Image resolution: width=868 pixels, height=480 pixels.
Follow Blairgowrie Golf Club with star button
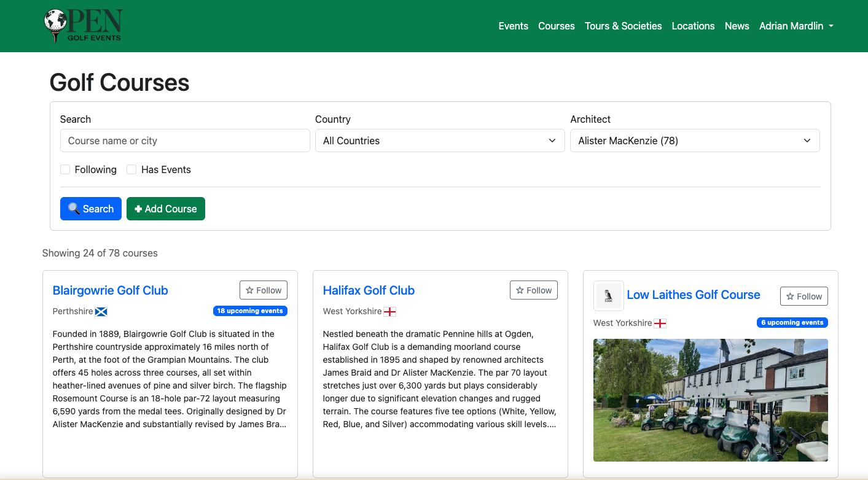pyautogui.click(x=263, y=290)
